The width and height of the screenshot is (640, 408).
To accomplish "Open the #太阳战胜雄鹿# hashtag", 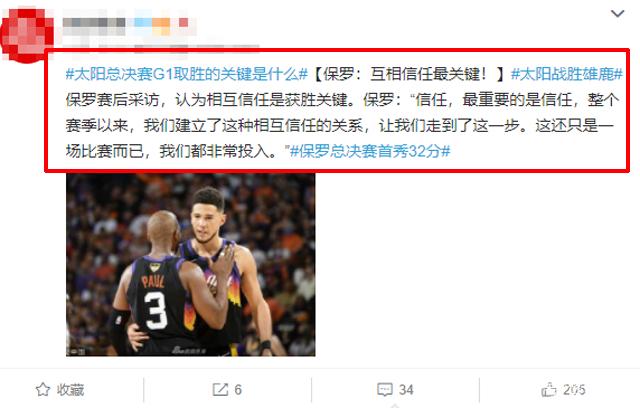I will pos(567,74).
